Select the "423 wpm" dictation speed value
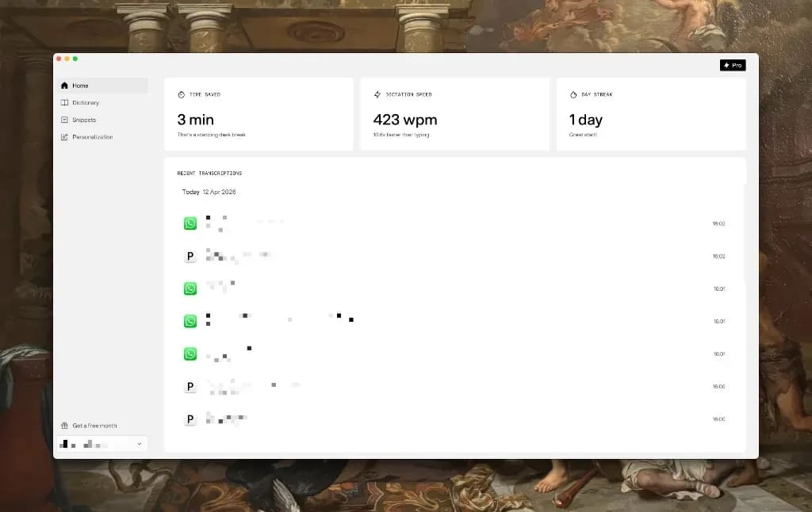 tap(405, 120)
